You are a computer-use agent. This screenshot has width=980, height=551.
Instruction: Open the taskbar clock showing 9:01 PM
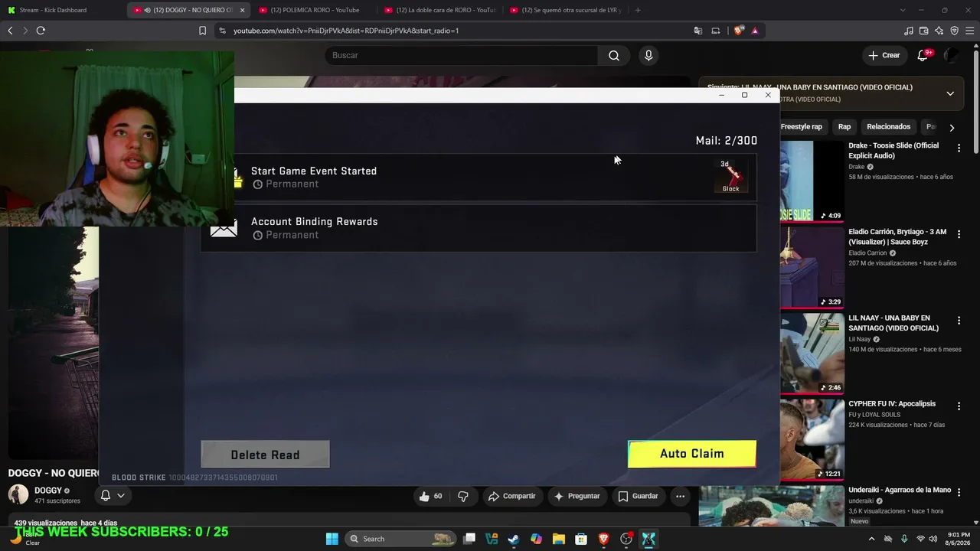tap(959, 539)
